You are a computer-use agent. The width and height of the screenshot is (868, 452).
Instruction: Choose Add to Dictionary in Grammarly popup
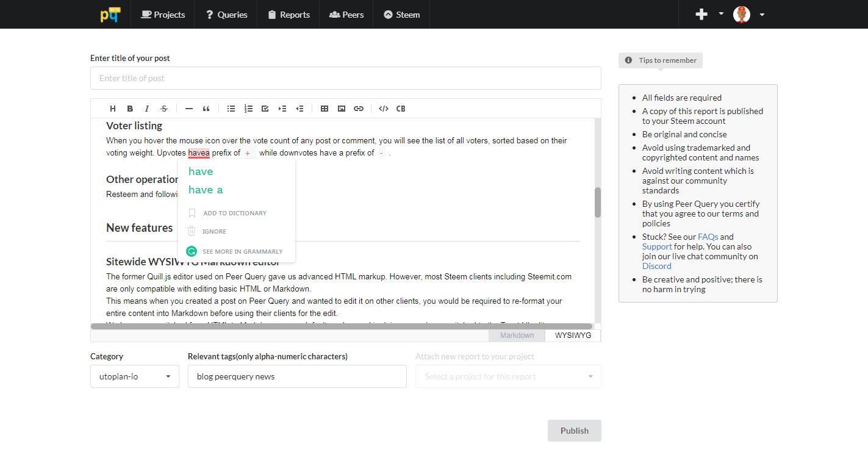coord(227,213)
